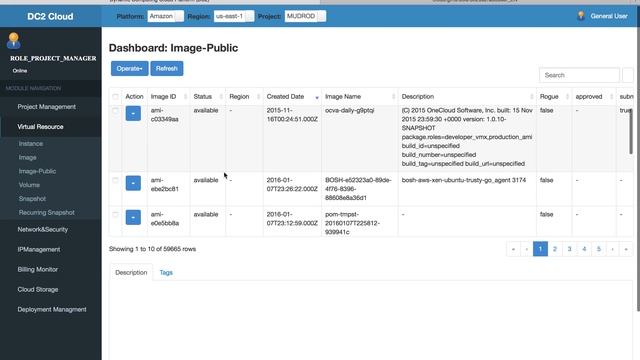The width and height of the screenshot is (640, 360).
Task: Click image name ocva-daily-g9ptqi
Action: point(349,111)
